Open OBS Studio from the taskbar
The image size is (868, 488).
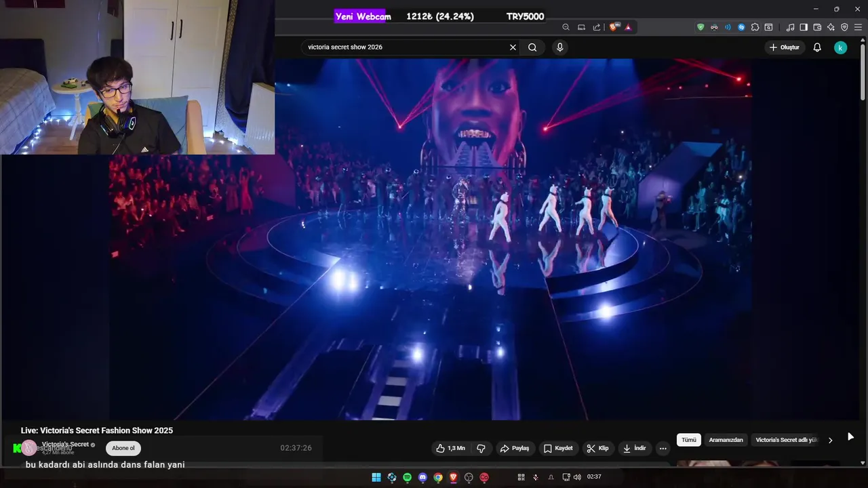(x=469, y=477)
